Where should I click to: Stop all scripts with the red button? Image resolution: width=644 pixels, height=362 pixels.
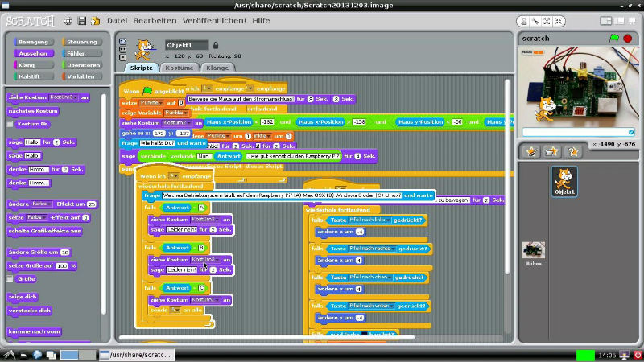point(628,38)
